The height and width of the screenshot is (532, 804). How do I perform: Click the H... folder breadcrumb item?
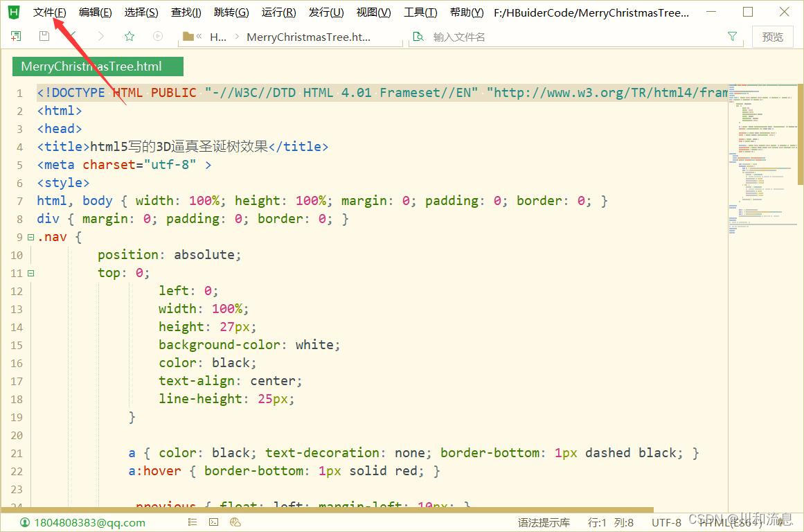coord(218,37)
